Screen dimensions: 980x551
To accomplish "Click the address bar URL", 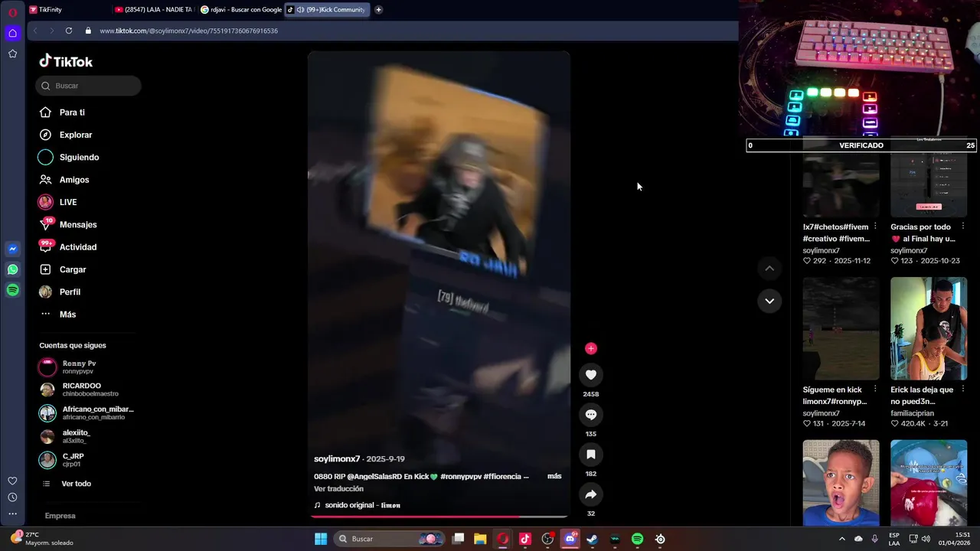I will coord(188,31).
